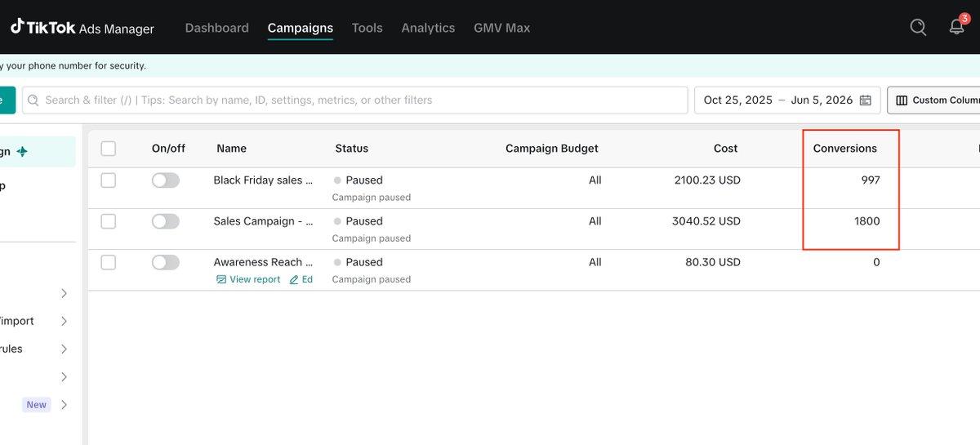Image resolution: width=980 pixels, height=445 pixels.
Task: Click the sparkle icon in left sidebar
Action: 22,152
